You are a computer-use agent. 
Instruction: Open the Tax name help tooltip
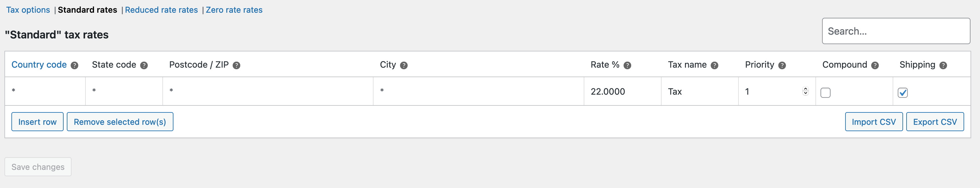point(714,65)
